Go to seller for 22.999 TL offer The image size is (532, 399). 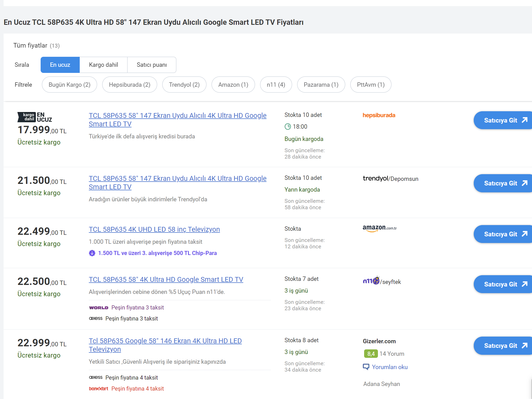[503, 346]
